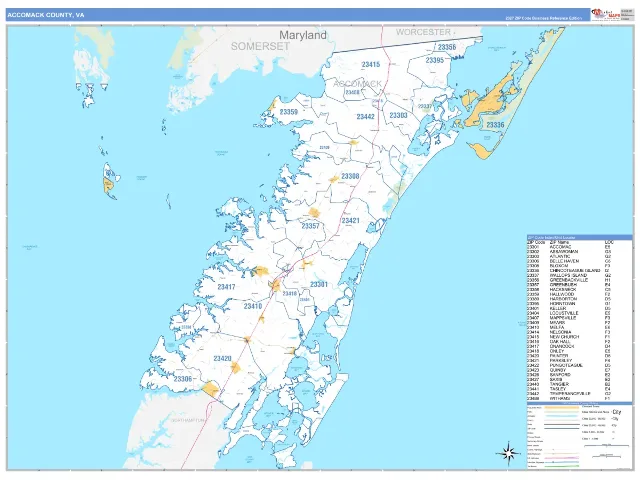Click the 'NORTHAMPTON' county label
640x480 pixels.
187,420
